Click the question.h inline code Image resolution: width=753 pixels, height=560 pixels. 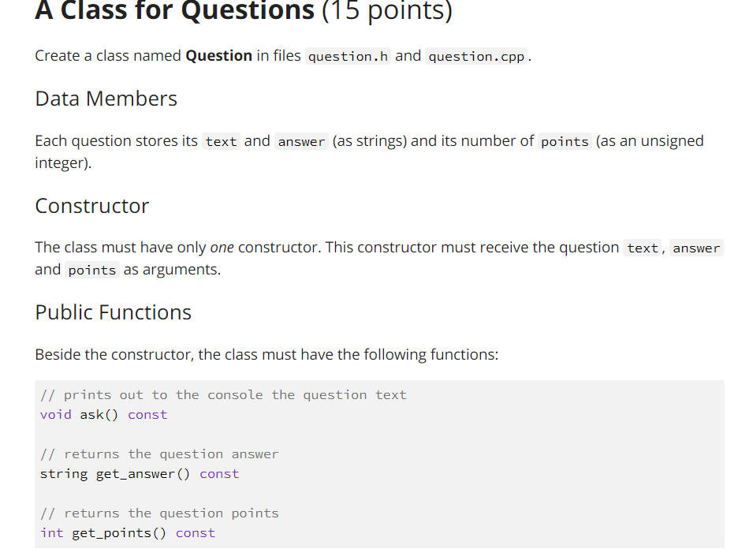click(x=349, y=56)
